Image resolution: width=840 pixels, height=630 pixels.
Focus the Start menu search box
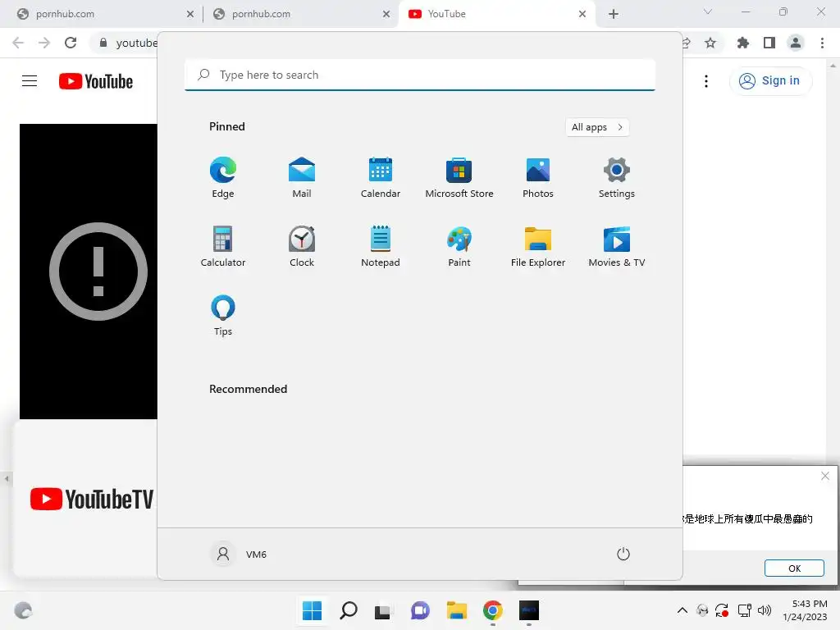click(x=420, y=75)
